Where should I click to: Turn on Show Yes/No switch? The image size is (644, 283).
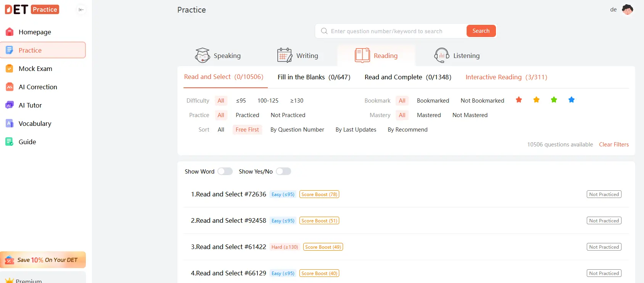[x=283, y=171]
